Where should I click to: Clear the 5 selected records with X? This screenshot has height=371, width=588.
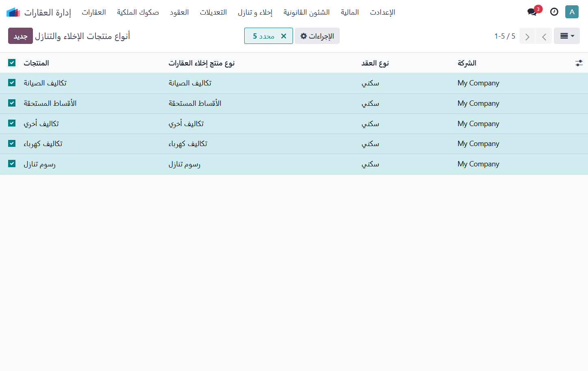click(x=284, y=36)
